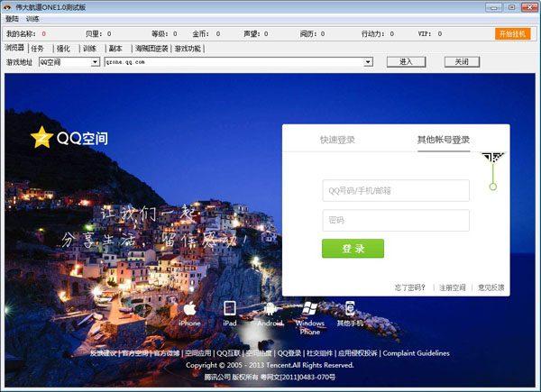Switch to the 训练 tab
The height and width of the screenshot is (392, 541).
pyautogui.click(x=89, y=49)
